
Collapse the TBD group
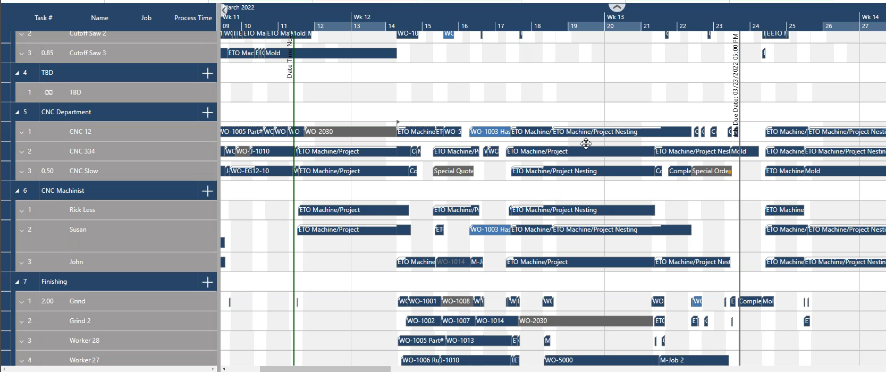(x=16, y=73)
